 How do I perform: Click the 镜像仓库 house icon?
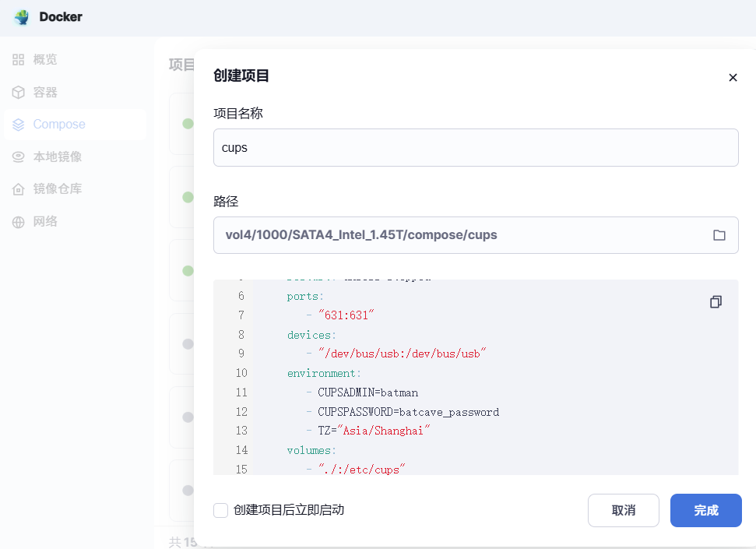point(19,189)
